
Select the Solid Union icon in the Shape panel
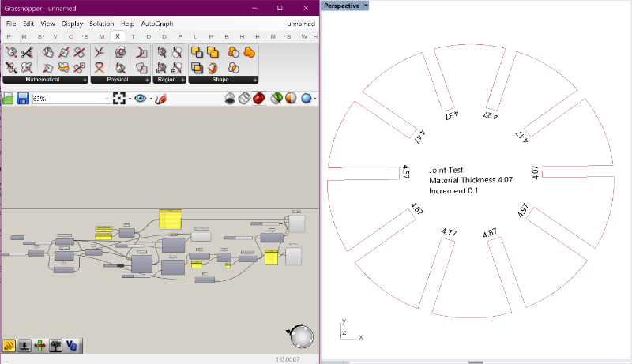213,52
